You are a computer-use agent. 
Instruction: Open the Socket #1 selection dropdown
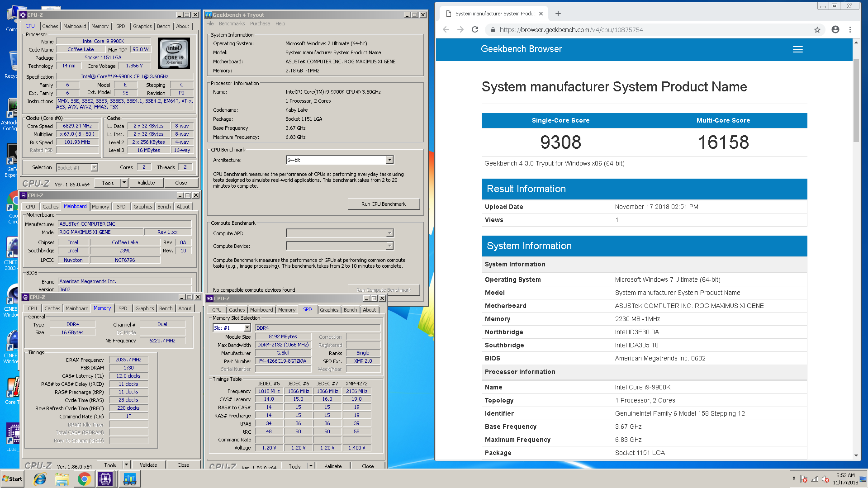tap(94, 168)
